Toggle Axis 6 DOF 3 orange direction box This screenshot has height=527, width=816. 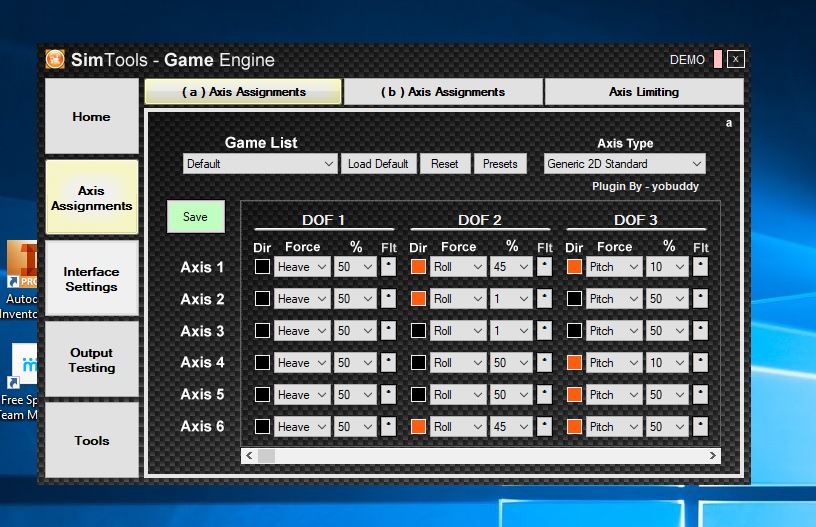click(x=574, y=427)
